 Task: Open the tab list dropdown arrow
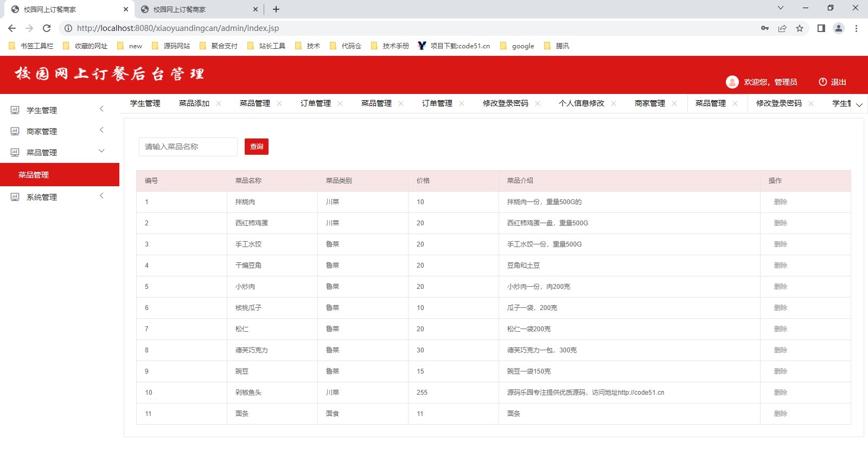859,104
